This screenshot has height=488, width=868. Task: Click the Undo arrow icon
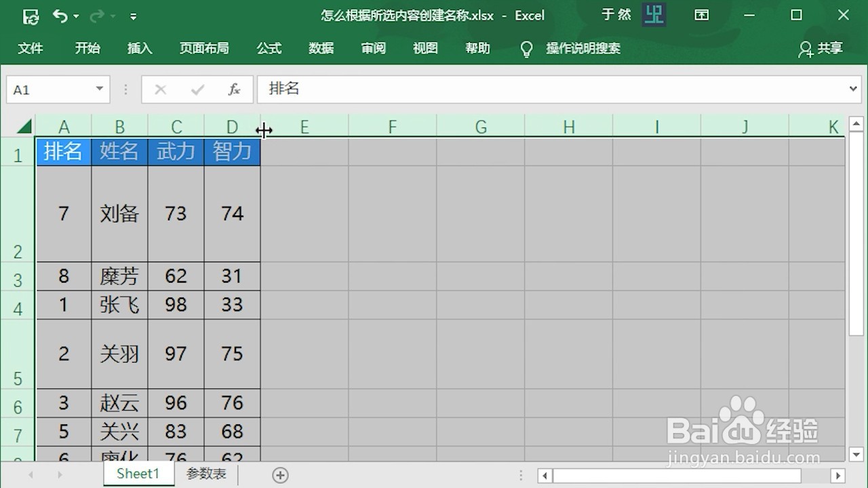pos(60,16)
